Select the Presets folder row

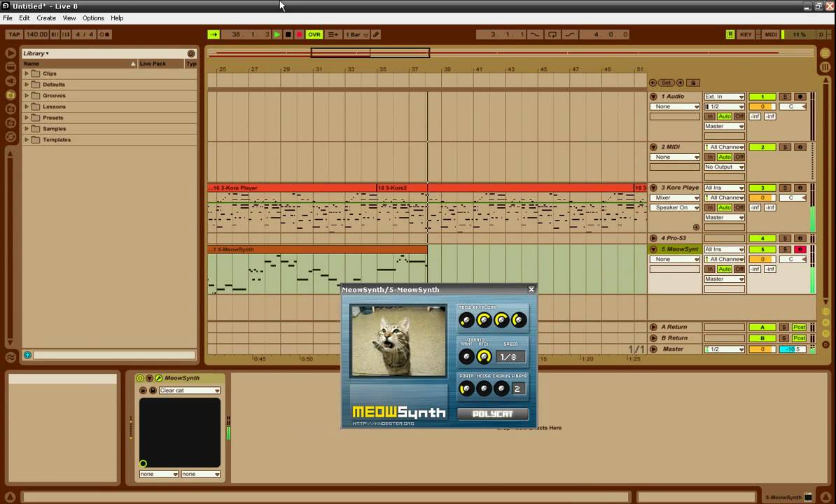[109, 118]
